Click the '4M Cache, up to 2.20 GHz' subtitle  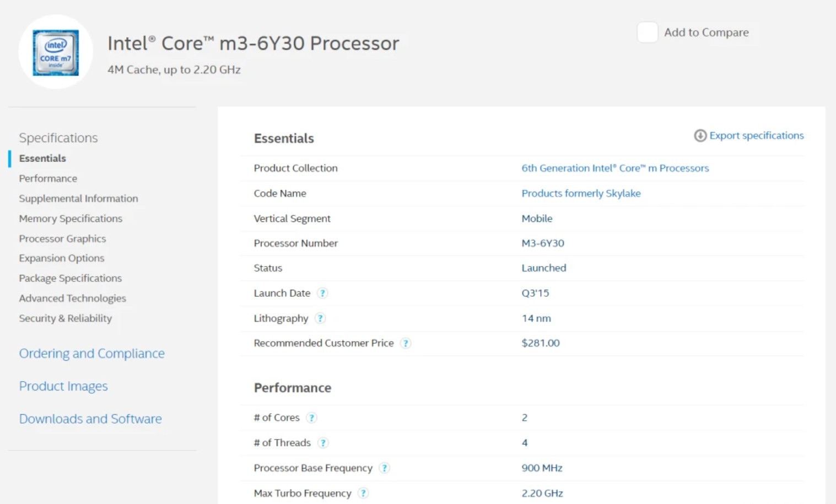coord(174,70)
